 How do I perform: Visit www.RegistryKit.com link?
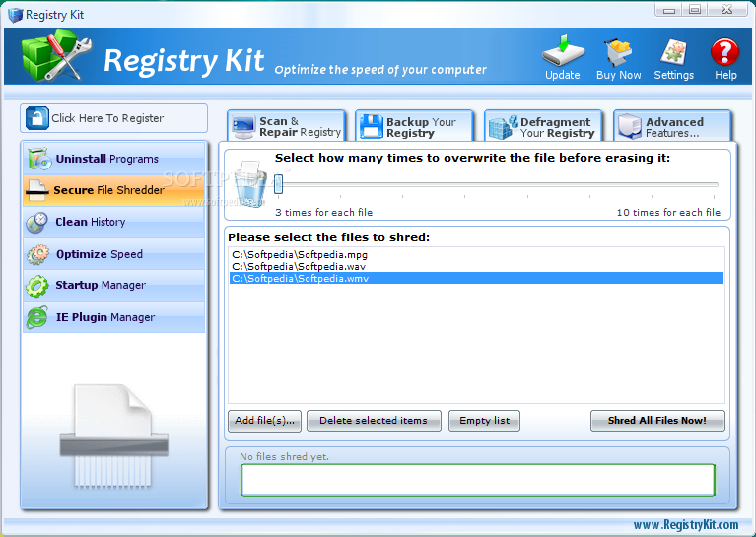coord(686,525)
